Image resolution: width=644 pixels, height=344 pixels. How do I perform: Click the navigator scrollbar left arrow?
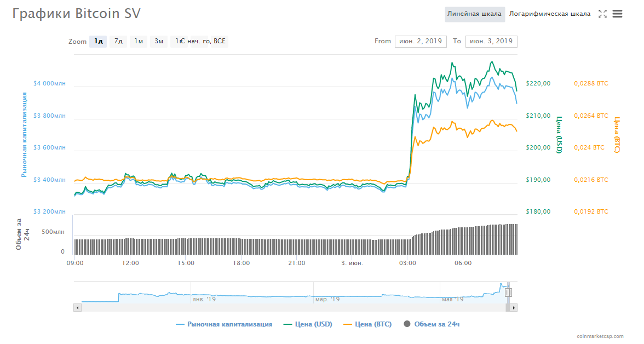click(x=77, y=307)
